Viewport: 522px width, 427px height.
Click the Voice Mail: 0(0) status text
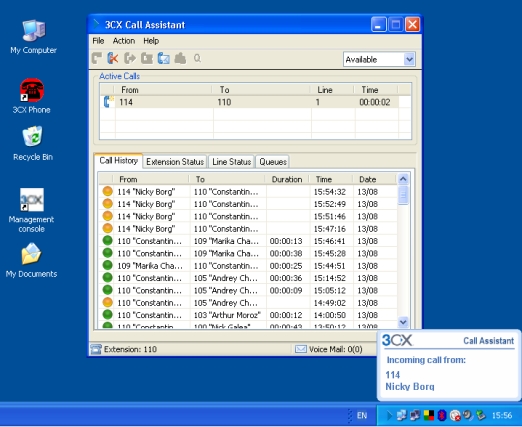(335, 349)
